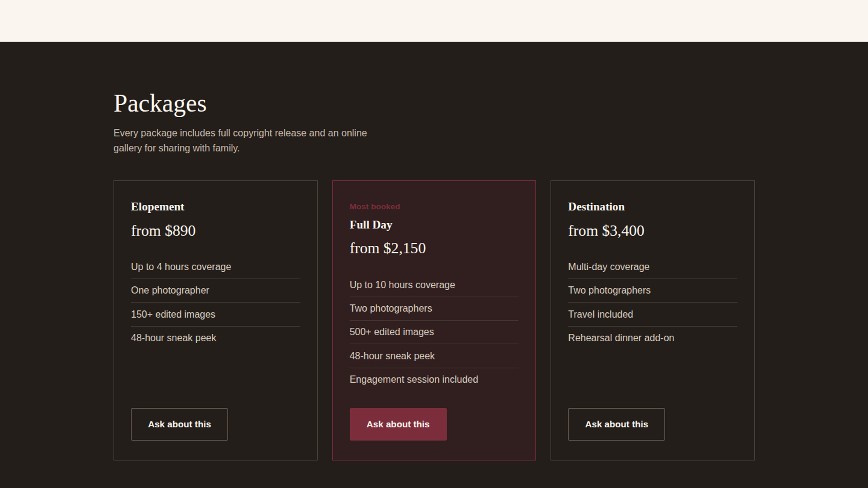Click the 'from $890' price

[163, 231]
